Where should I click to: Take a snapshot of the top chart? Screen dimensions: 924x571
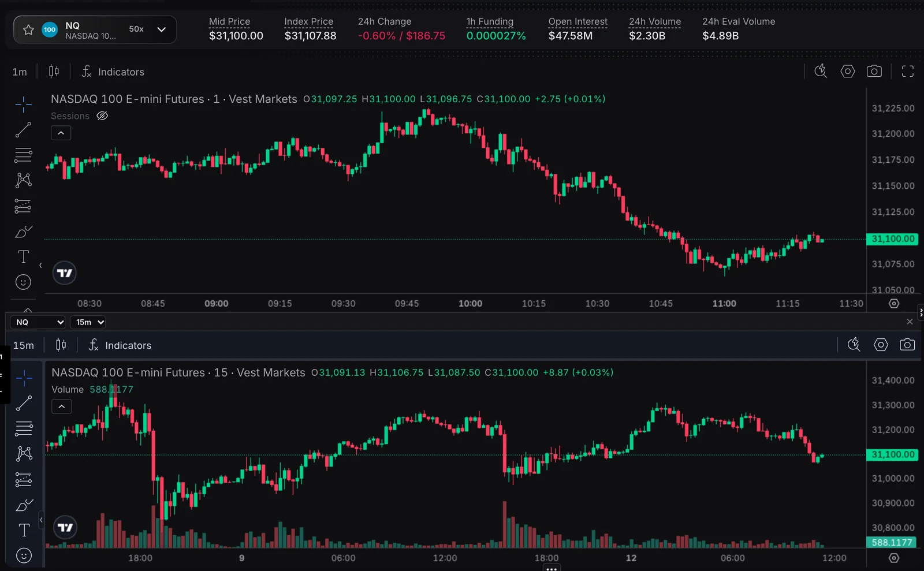(x=874, y=71)
